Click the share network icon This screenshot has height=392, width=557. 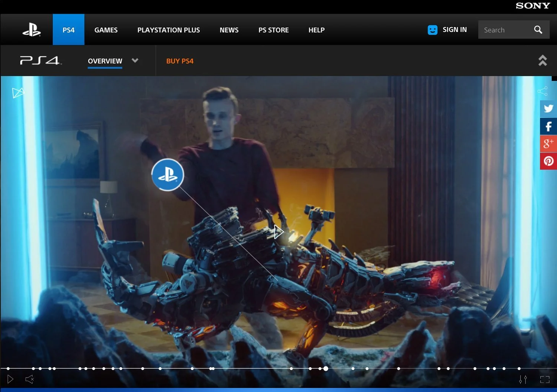543,91
